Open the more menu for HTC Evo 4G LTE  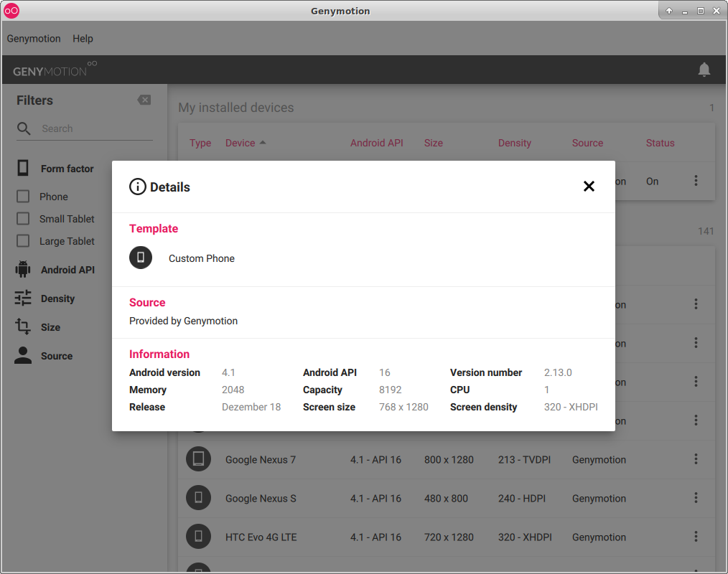pyautogui.click(x=696, y=537)
